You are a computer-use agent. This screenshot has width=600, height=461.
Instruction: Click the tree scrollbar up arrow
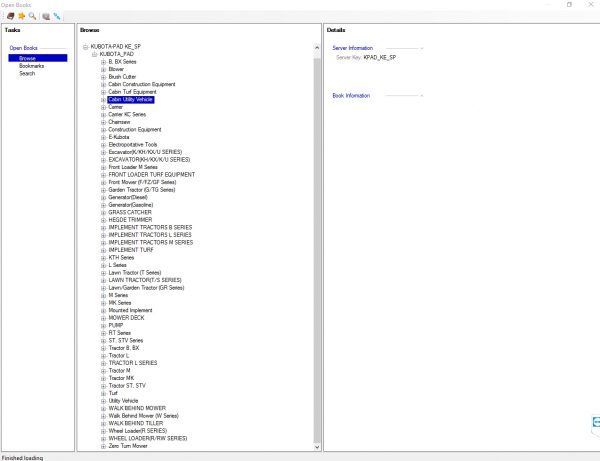pos(317,48)
